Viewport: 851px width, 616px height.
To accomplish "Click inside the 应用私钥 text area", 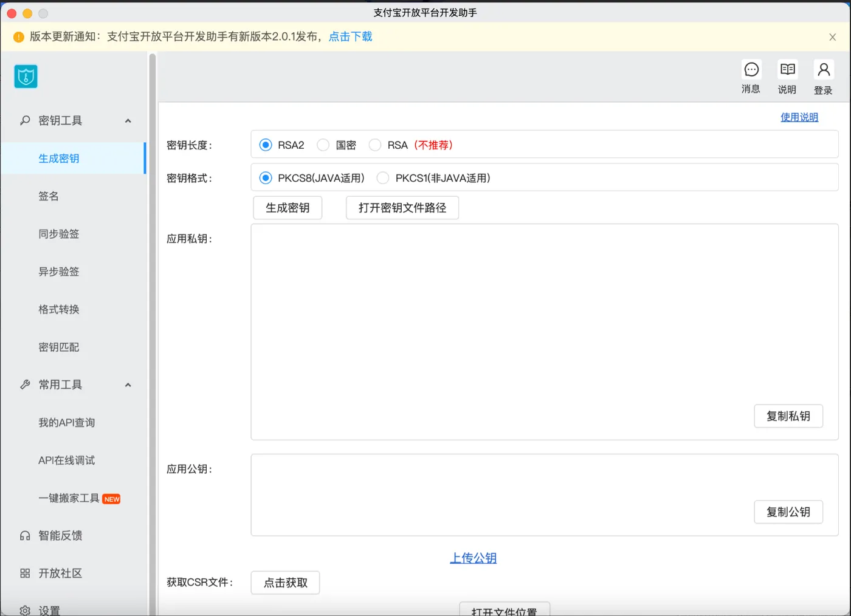I will 545,332.
